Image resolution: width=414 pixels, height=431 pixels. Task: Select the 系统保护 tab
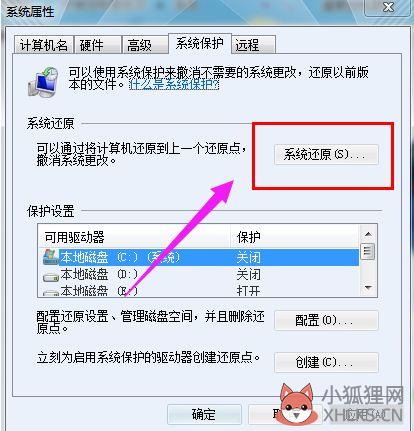point(200,44)
